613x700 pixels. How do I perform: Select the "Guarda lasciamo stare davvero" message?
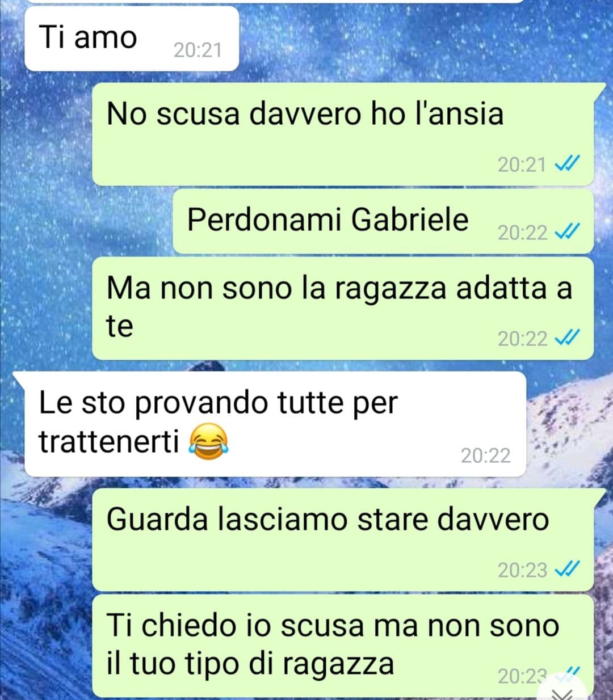click(343, 539)
